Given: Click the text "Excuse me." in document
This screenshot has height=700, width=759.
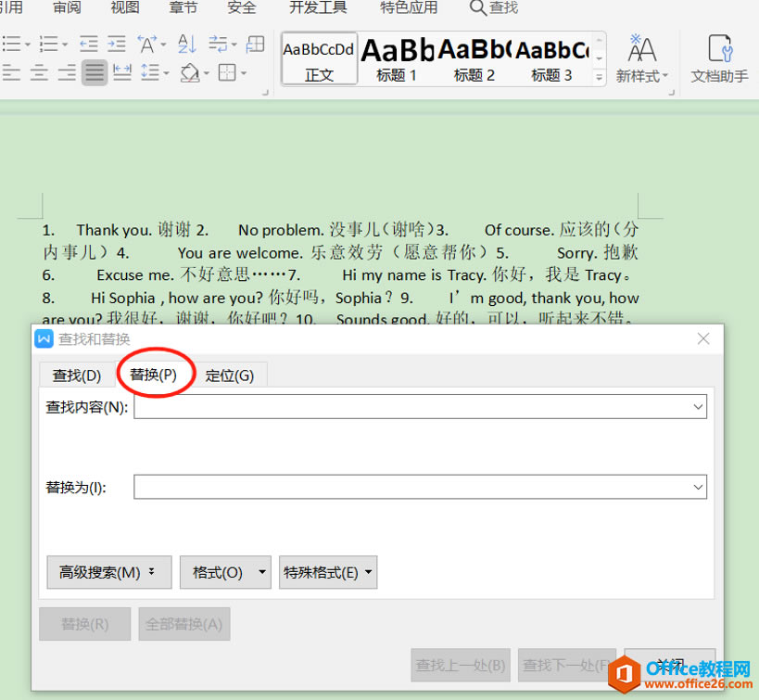Looking at the screenshot, I should (x=135, y=275).
